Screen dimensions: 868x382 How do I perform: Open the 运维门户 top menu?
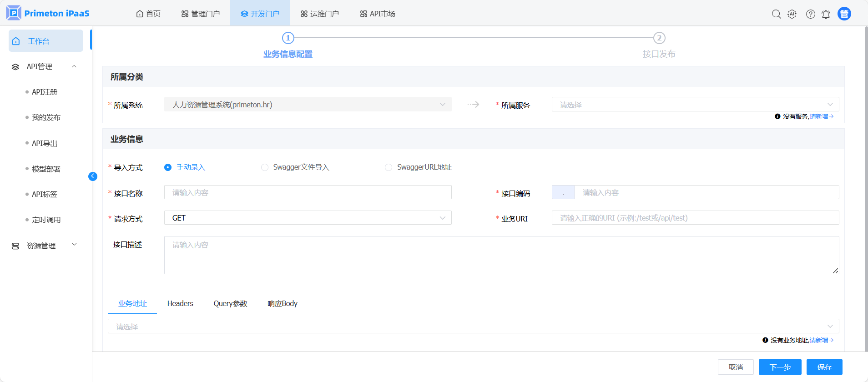[x=320, y=14]
